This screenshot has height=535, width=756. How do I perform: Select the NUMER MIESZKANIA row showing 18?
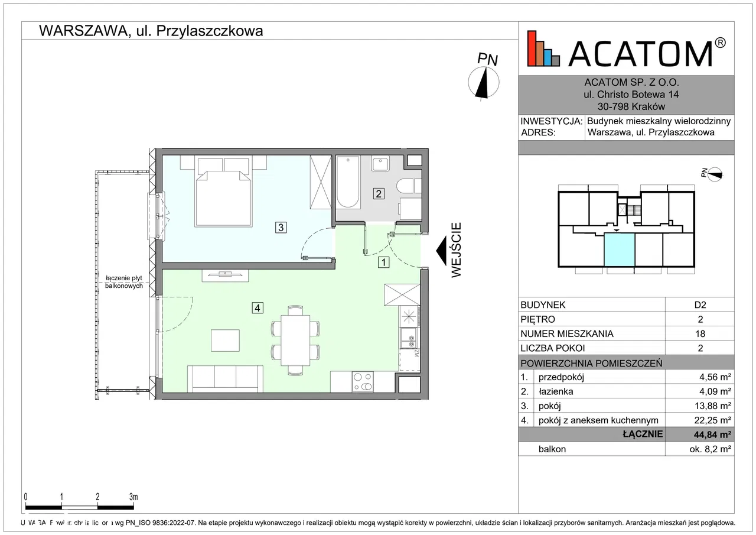point(625,333)
